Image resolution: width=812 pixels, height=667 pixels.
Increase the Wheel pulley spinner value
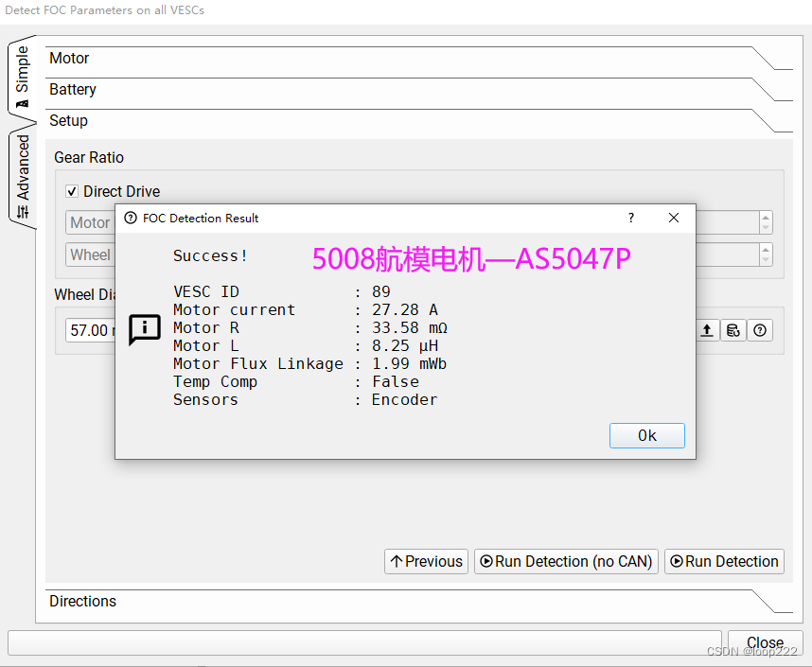766,249
